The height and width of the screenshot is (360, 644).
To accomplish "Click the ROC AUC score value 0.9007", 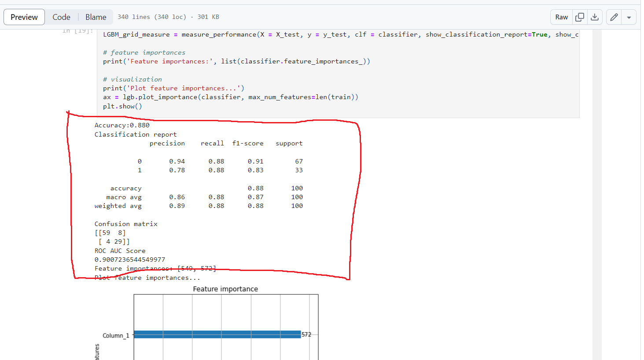I will (x=130, y=260).
